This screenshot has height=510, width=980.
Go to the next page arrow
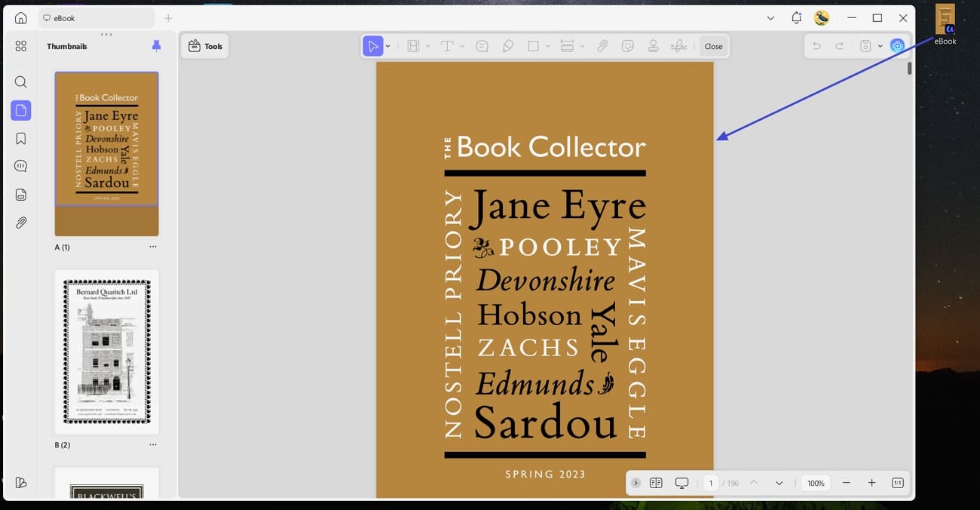779,483
